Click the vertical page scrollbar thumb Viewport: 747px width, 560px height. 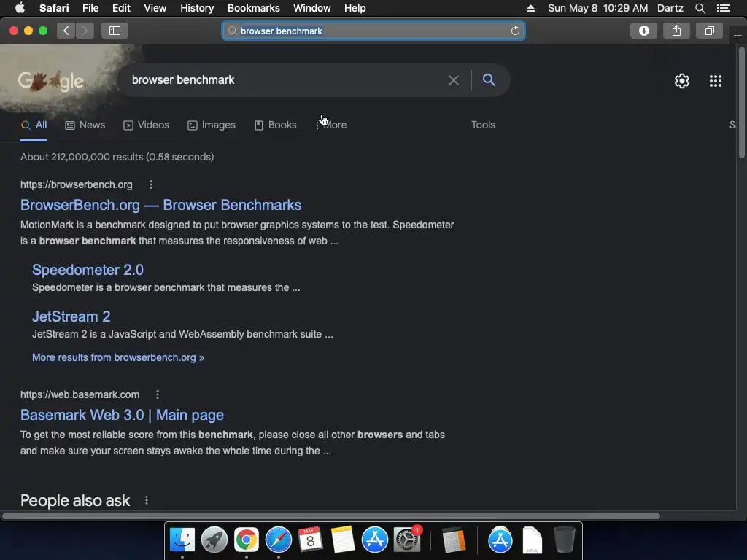(x=741, y=102)
